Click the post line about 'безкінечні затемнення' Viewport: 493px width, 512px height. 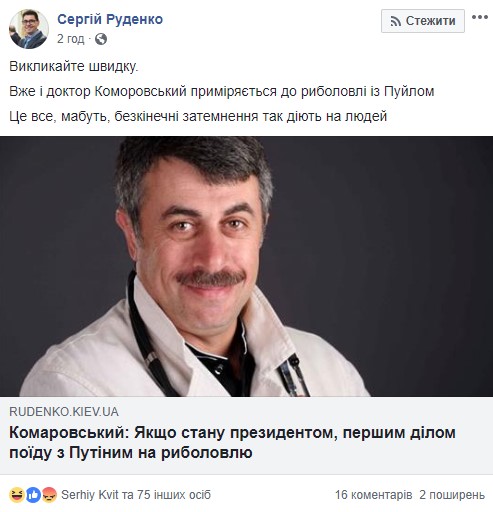(198, 116)
